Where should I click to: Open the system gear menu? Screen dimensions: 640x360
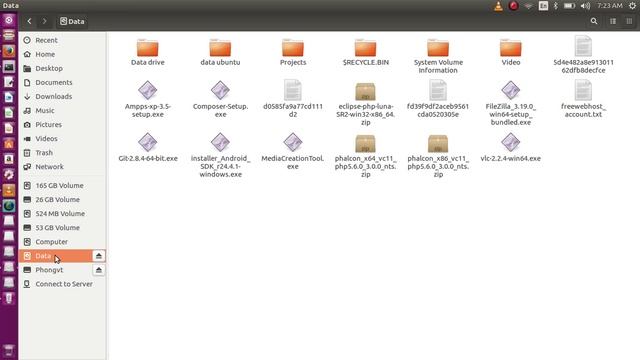point(632,6)
